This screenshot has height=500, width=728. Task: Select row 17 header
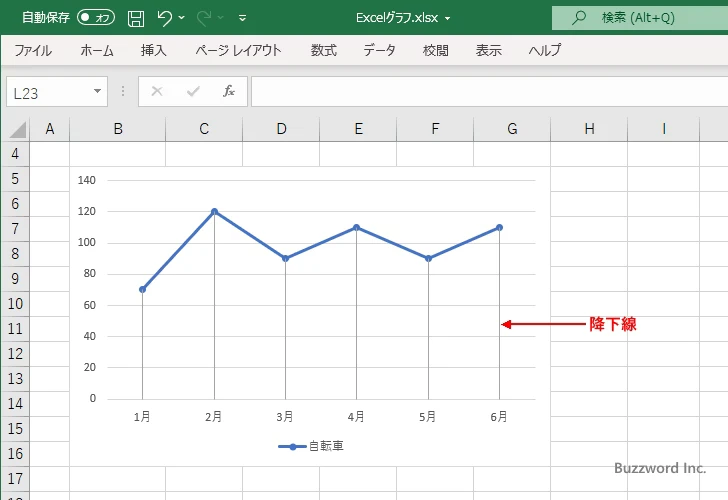pos(15,479)
